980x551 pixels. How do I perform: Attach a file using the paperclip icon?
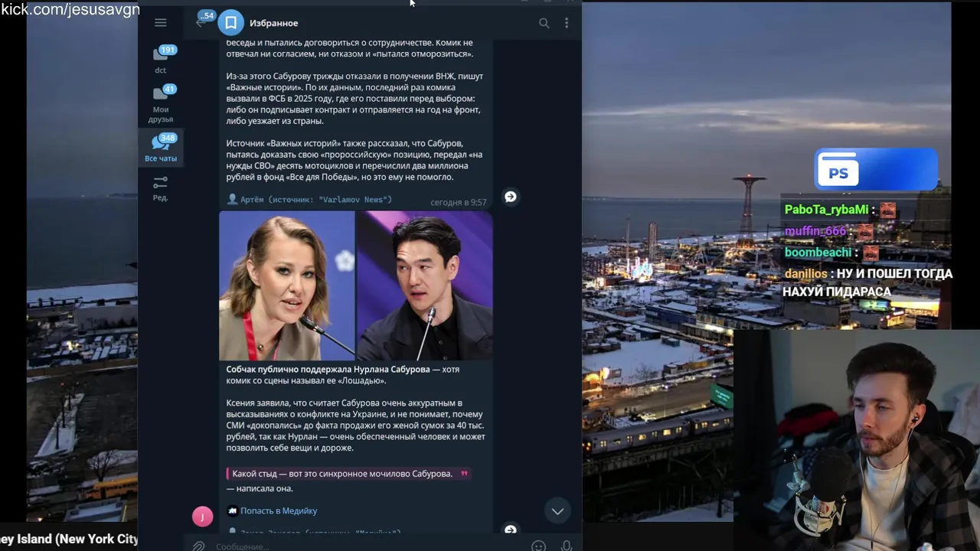pyautogui.click(x=198, y=546)
